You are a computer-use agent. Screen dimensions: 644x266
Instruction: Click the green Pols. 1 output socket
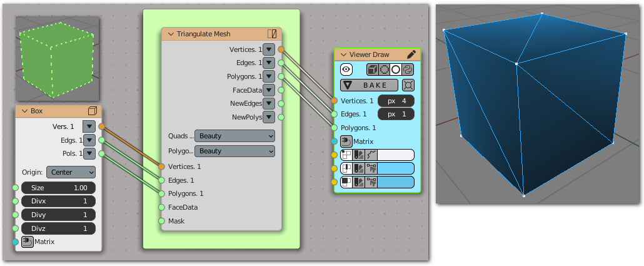point(101,154)
